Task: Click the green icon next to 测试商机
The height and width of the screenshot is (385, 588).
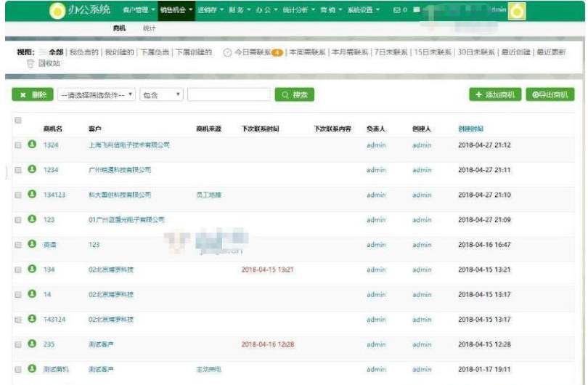Action: click(32, 369)
